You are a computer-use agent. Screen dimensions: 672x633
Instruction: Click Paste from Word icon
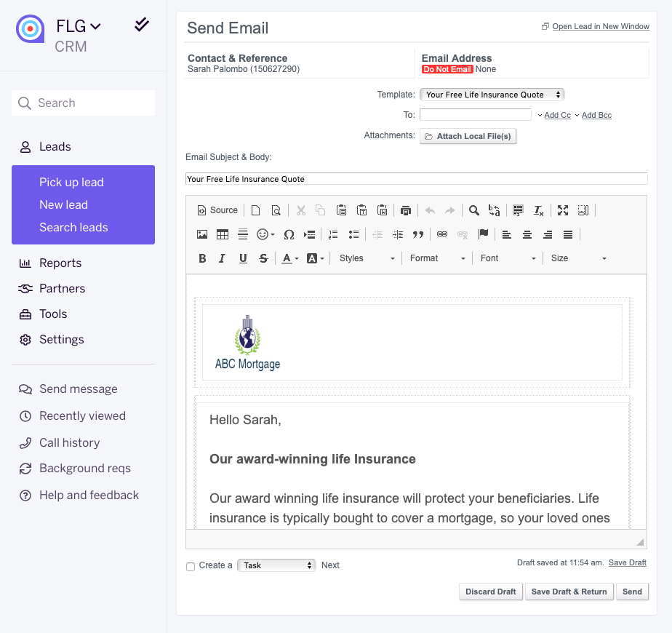(x=383, y=210)
